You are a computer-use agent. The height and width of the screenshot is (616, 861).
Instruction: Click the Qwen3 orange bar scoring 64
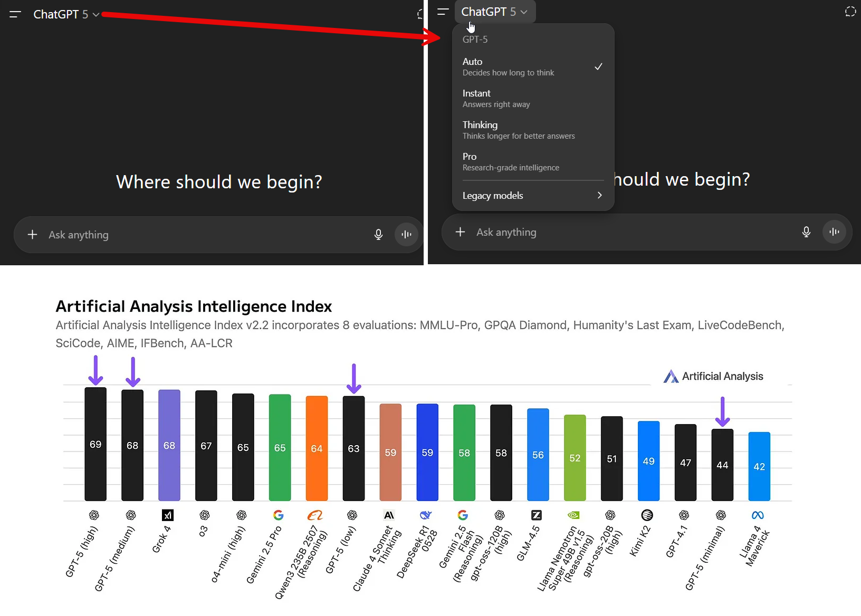pos(317,448)
